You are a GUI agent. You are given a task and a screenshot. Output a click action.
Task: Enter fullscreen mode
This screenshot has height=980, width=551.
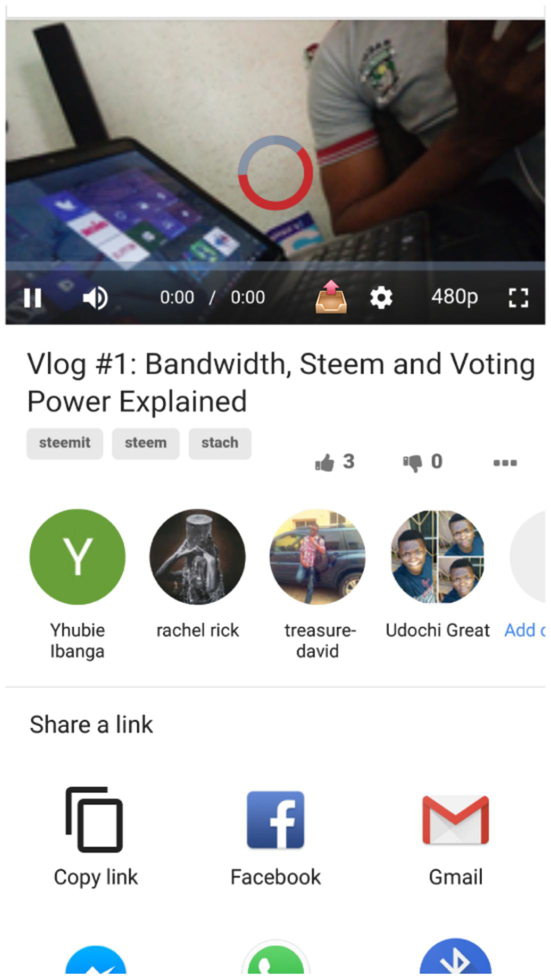[518, 298]
